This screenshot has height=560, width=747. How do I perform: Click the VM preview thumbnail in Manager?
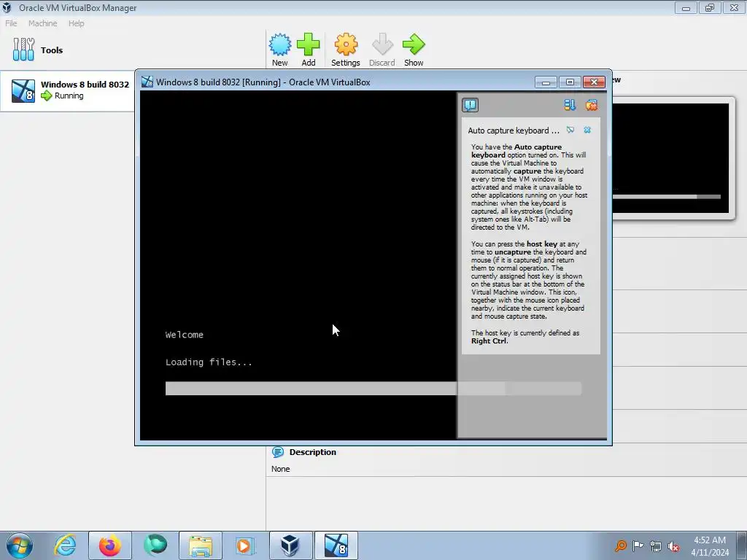point(671,158)
